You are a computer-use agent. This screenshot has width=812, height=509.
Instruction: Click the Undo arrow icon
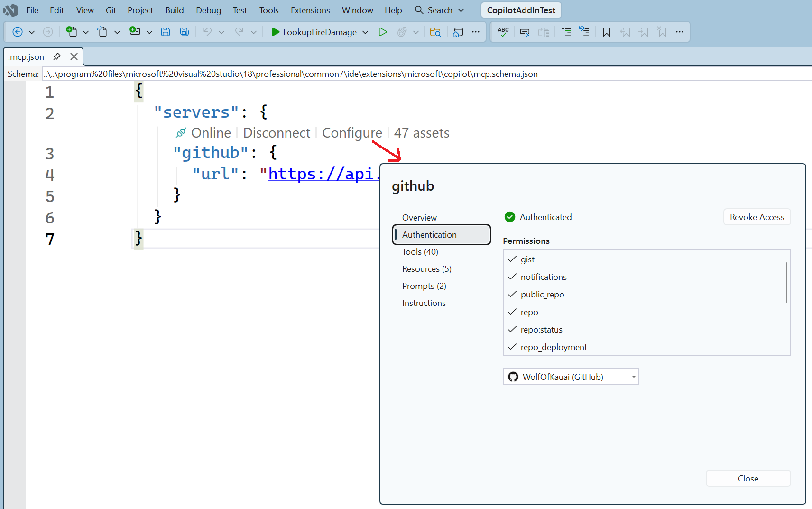pyautogui.click(x=207, y=32)
